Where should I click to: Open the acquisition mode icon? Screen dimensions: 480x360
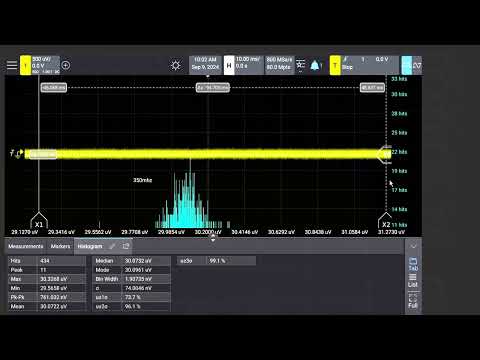pyautogui.click(x=301, y=65)
